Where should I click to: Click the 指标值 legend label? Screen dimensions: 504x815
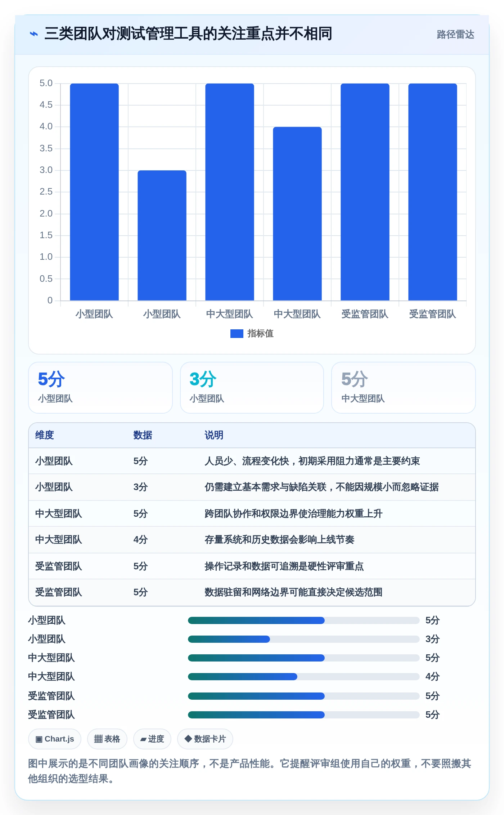point(260,334)
